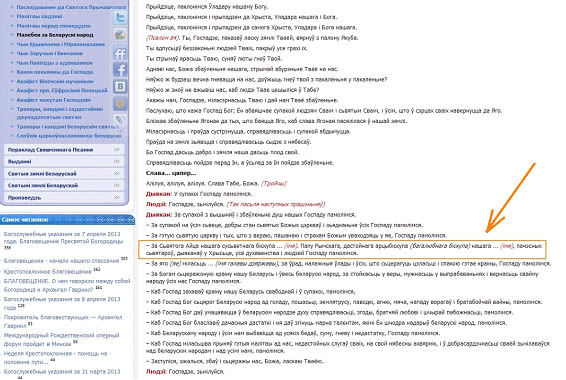The height and width of the screenshot is (380, 566).
Task: Click the Twitter share icon
Action: pyautogui.click(x=120, y=17)
